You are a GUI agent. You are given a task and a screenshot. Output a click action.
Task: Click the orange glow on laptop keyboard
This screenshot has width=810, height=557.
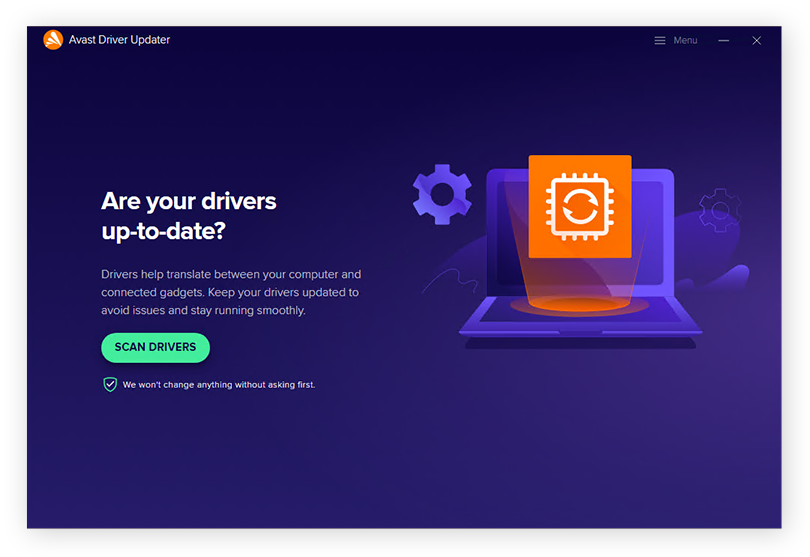tap(579, 304)
